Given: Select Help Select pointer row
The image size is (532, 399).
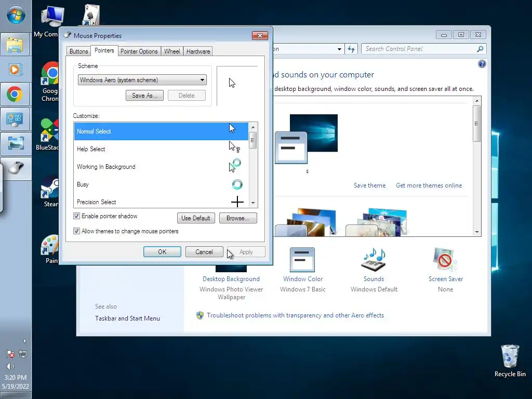Looking at the screenshot, I should pyautogui.click(x=161, y=149).
